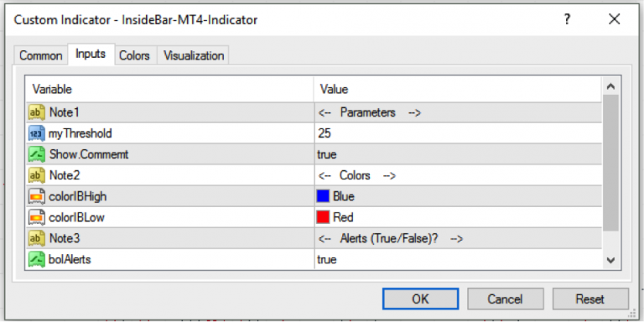Select the myThreshold value 25
Screen dimensions: 644x322
[324, 133]
